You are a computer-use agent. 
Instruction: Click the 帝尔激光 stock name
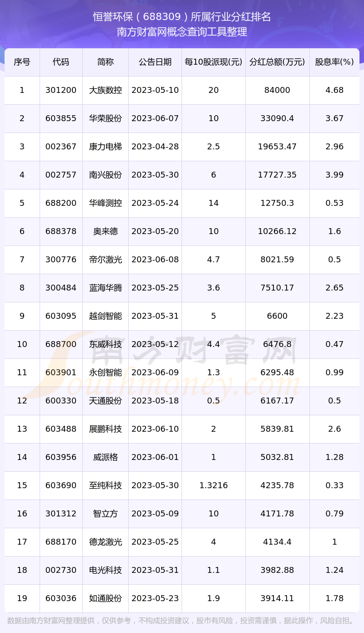tap(106, 260)
